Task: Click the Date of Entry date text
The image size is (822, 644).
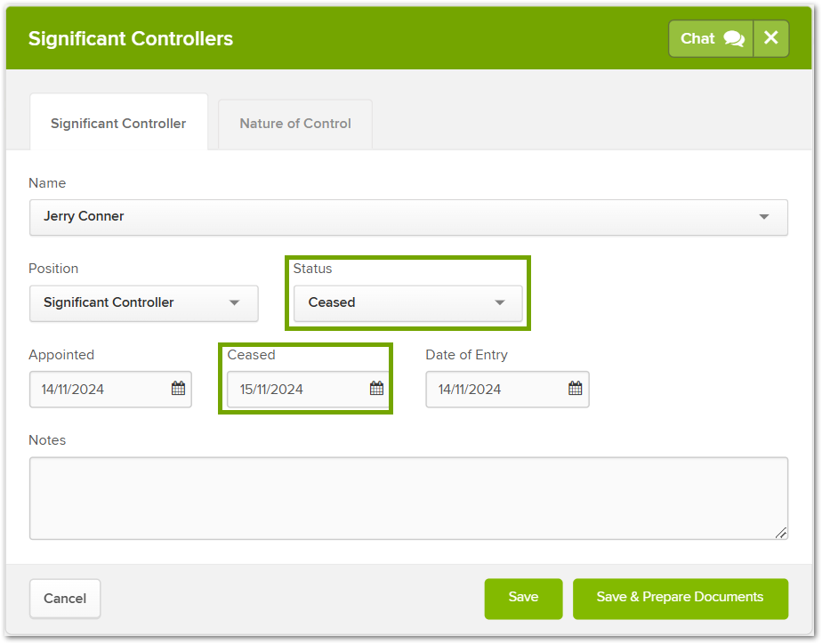Action: pyautogui.click(x=470, y=390)
